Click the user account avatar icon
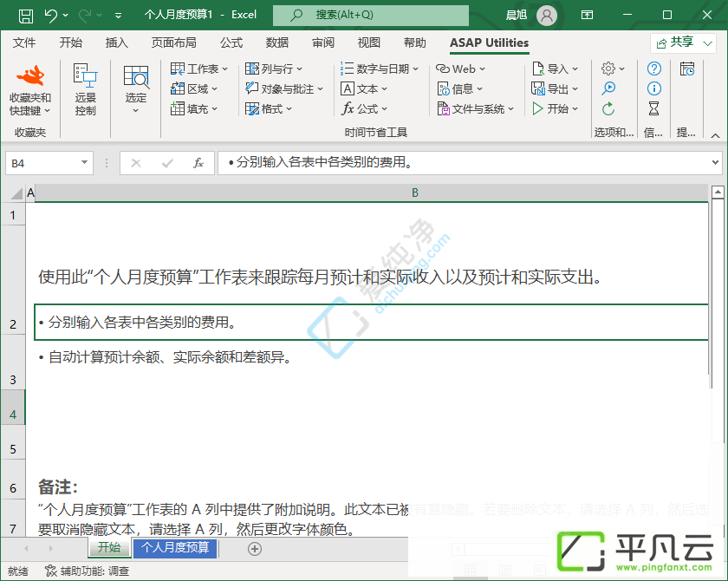This screenshot has height=581, width=728. pyautogui.click(x=547, y=16)
